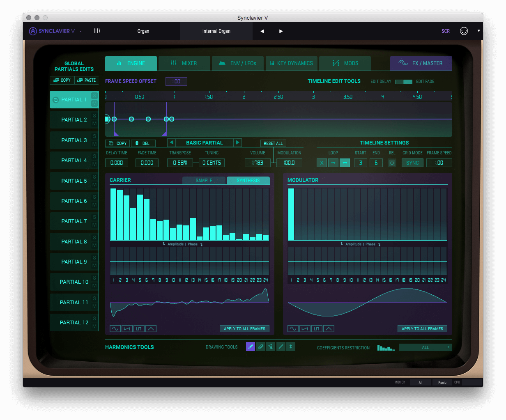The width and height of the screenshot is (506, 420).
Task: Apply modulator sine wave preset
Action: pyautogui.click(x=293, y=328)
